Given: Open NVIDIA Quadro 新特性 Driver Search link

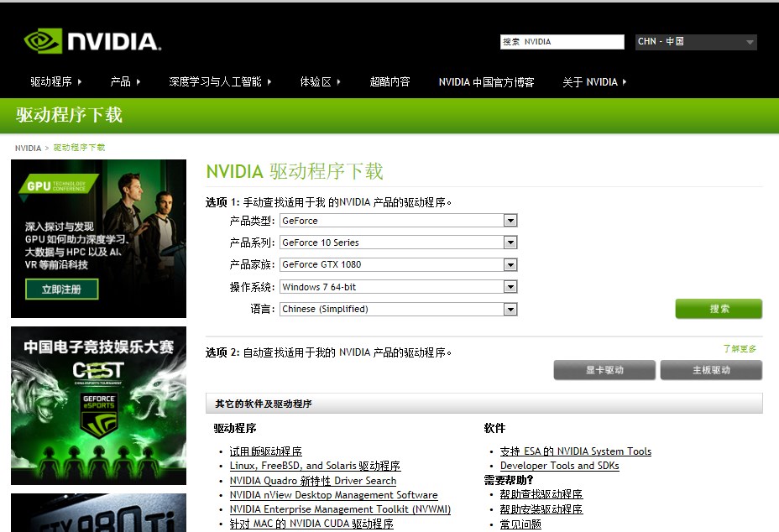Looking at the screenshot, I should tap(313, 480).
